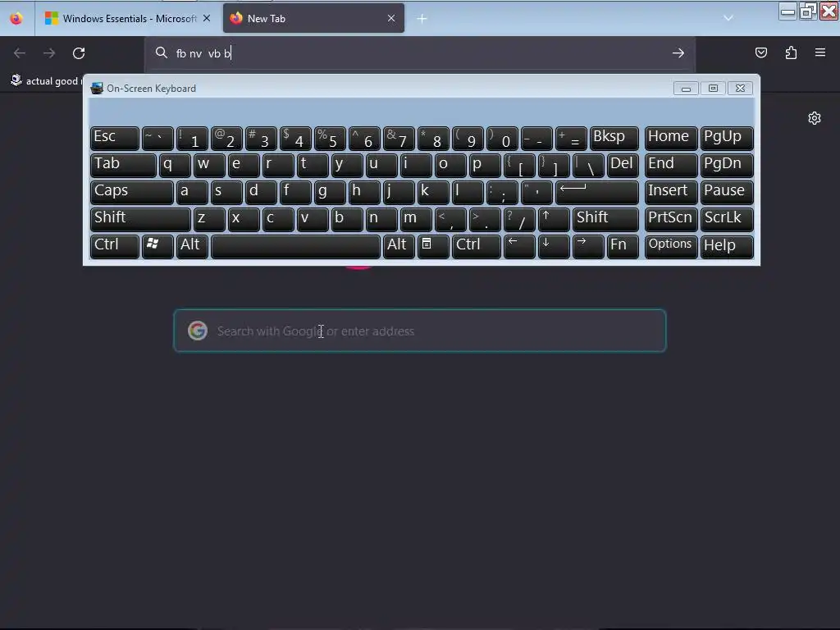Click the down arrow key
The width and height of the screenshot is (840, 630).
(554, 246)
